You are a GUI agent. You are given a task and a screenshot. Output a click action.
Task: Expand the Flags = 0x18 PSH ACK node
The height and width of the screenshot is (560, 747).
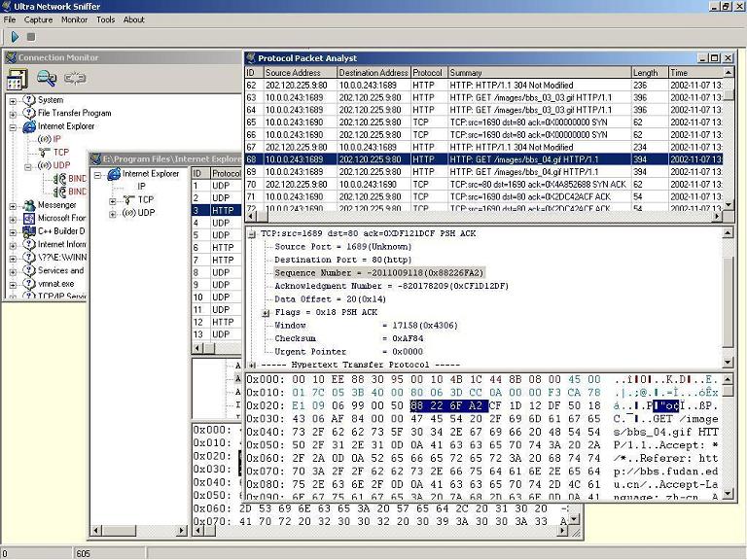266,313
